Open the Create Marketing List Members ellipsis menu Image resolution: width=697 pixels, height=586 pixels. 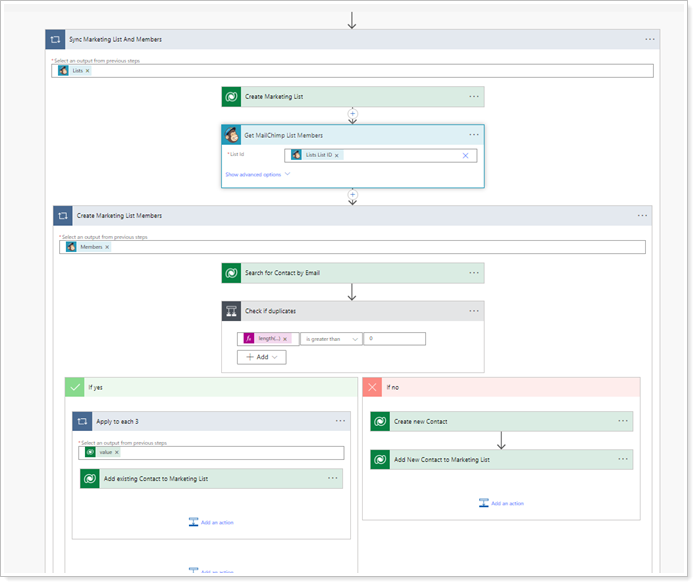point(641,215)
